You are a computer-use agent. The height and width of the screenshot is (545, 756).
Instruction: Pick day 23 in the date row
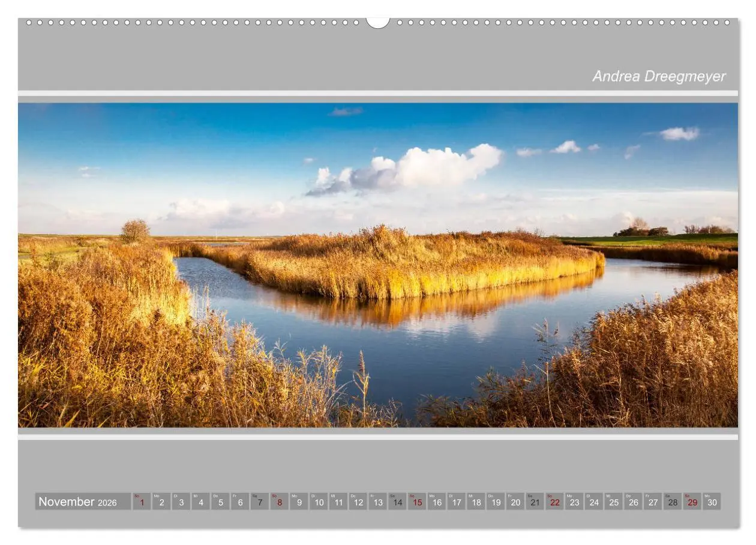coord(574,501)
